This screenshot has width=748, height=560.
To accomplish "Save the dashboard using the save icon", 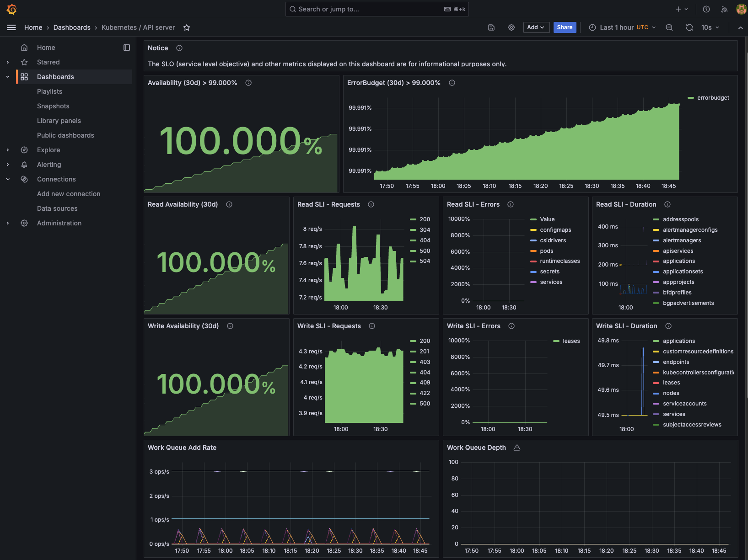I will coord(491,27).
